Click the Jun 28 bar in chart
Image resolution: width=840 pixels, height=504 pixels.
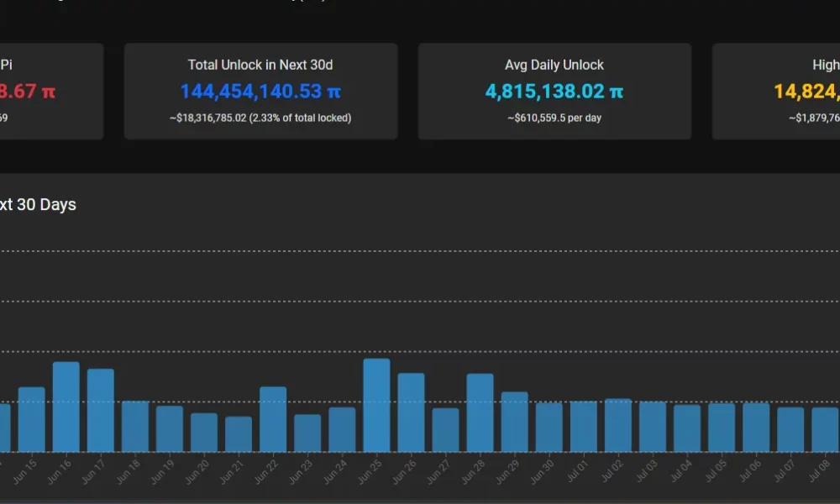pos(480,413)
